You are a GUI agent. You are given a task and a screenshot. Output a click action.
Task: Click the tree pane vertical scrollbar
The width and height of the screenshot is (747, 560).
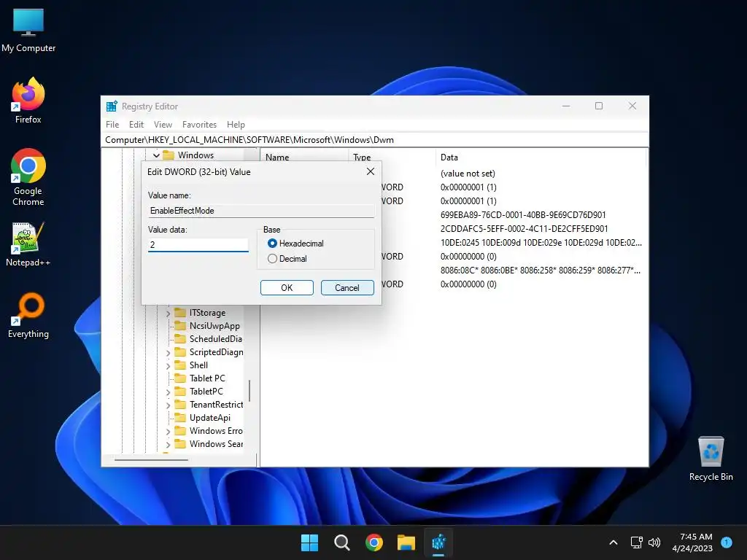(249, 391)
